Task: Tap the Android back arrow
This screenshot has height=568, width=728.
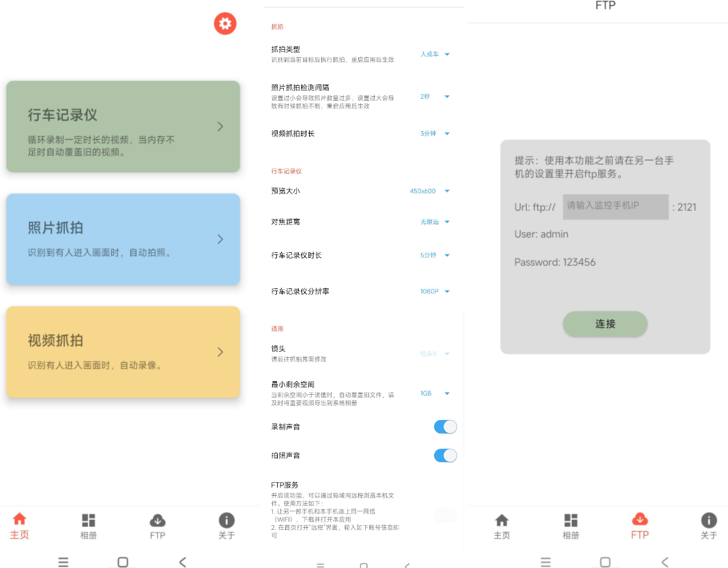Action: pyautogui.click(x=182, y=562)
